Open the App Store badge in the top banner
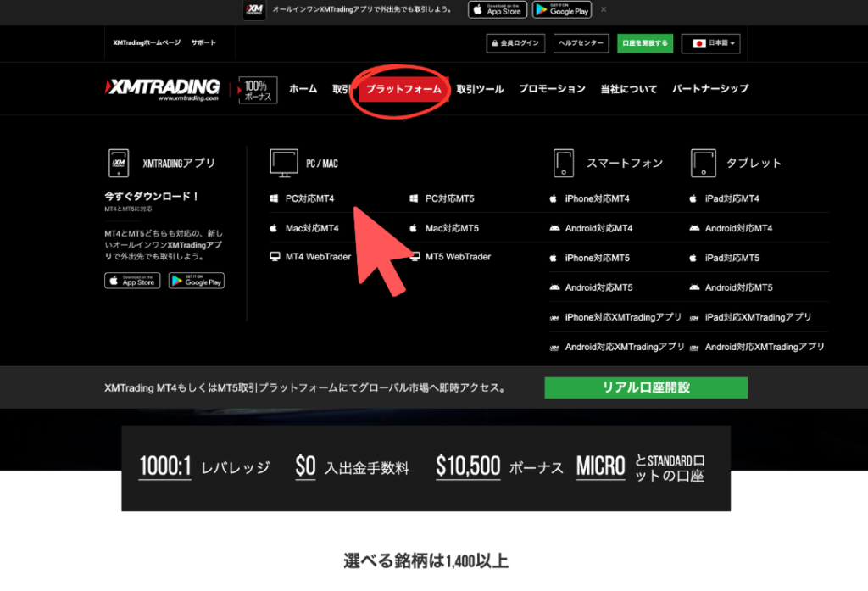The height and width of the screenshot is (591, 868). point(498,9)
